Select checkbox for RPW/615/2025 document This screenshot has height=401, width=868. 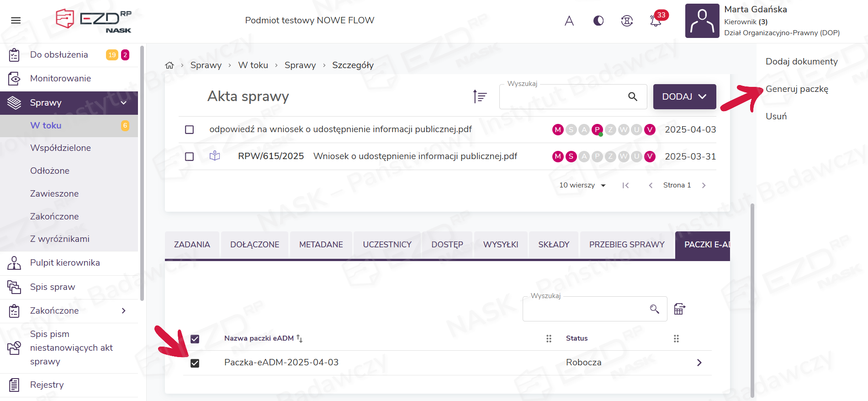[190, 157]
